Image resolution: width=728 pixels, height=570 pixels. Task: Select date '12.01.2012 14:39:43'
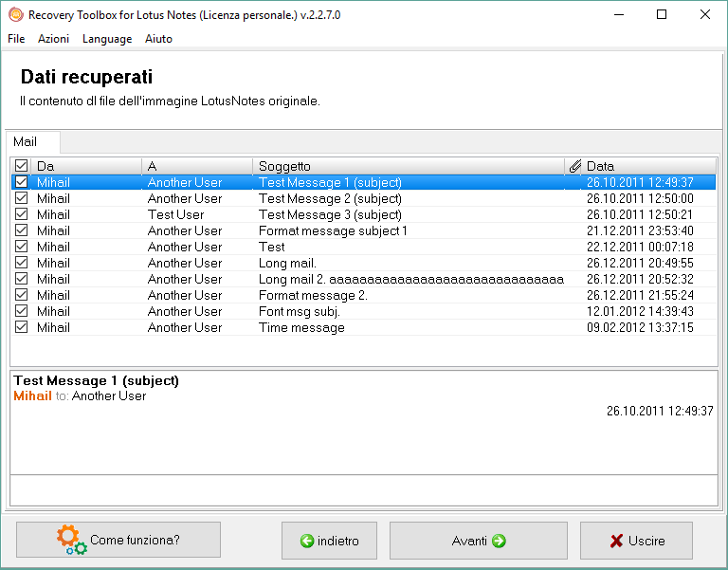pyautogui.click(x=640, y=311)
